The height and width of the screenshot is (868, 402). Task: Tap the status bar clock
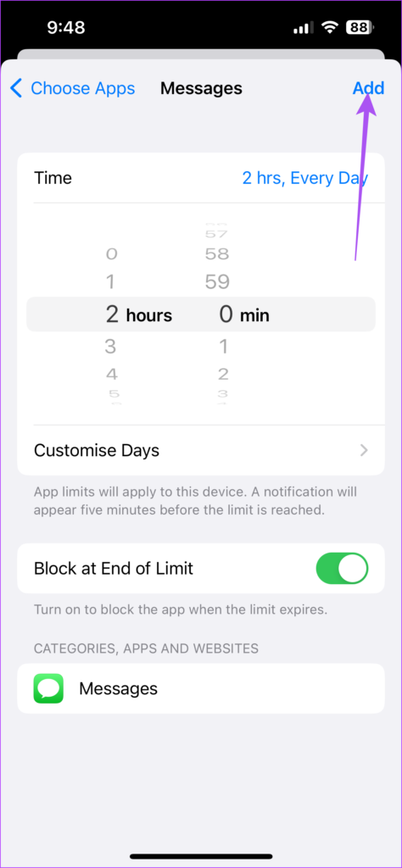tap(65, 28)
